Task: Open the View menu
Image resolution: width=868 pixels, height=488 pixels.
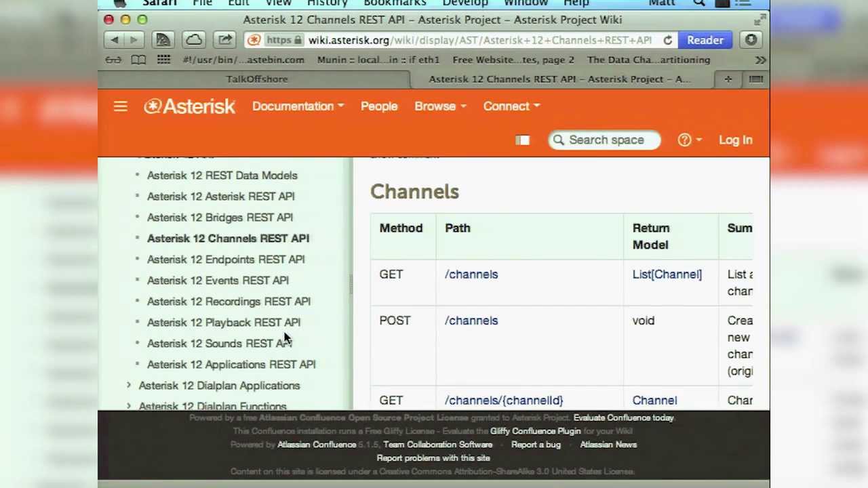Action: point(278,3)
